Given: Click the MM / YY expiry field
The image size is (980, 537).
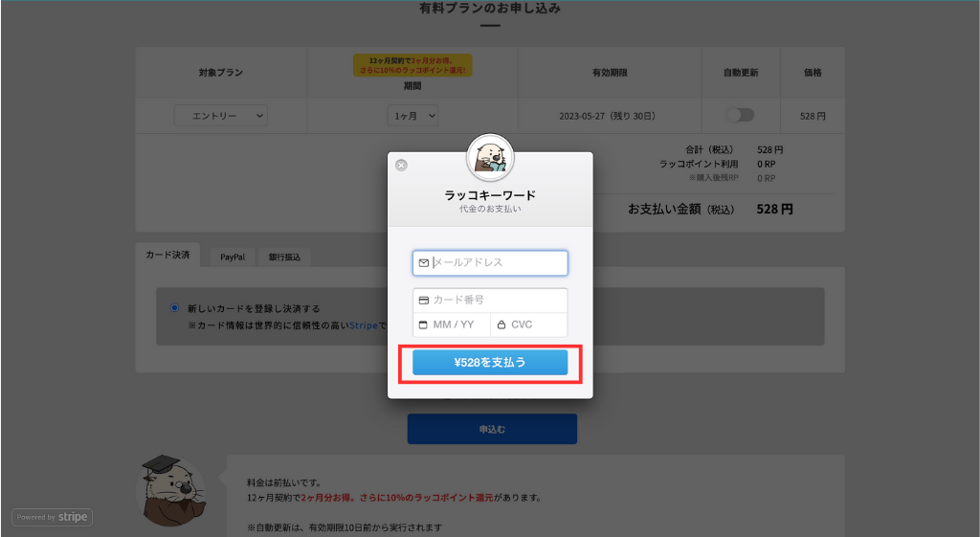Looking at the screenshot, I should pyautogui.click(x=452, y=324).
